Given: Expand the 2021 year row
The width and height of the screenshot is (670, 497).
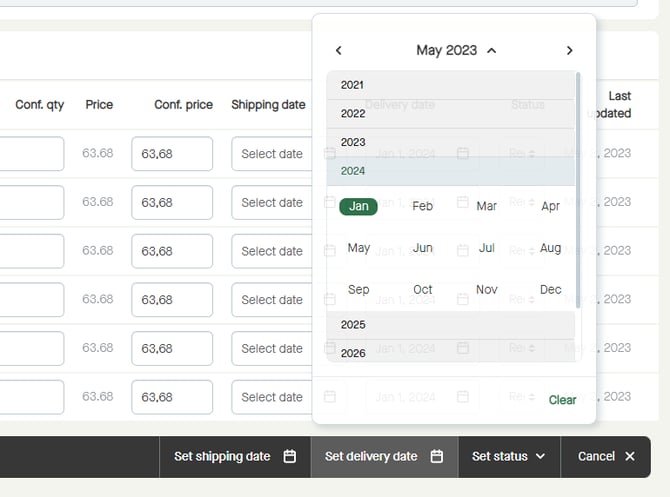Looking at the screenshot, I should click(450, 85).
